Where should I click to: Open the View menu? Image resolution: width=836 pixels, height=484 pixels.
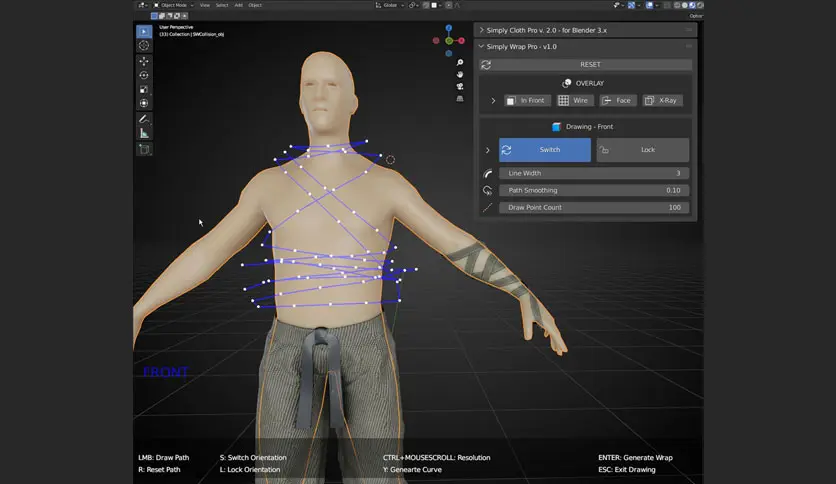click(205, 5)
